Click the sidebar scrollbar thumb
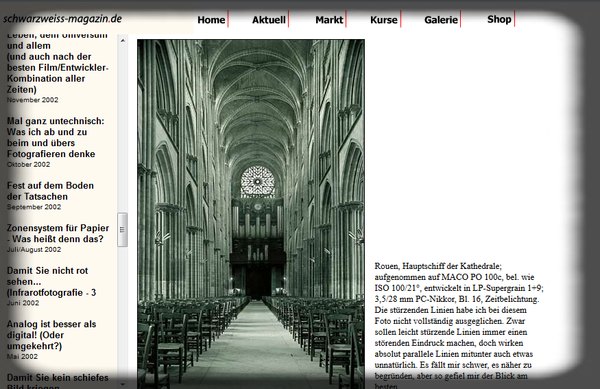600x389 pixels. pyautogui.click(x=122, y=229)
